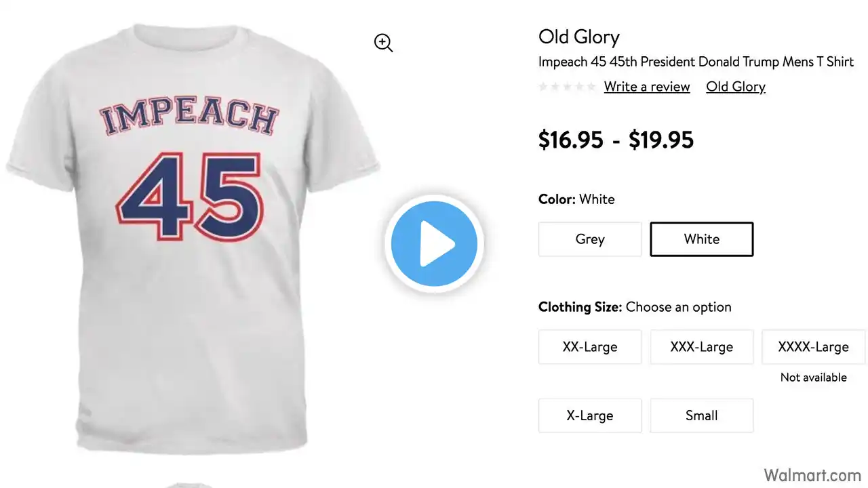Click the $16.95 - $19.95 price range
Image resolution: width=868 pixels, height=488 pixels.
tap(616, 140)
